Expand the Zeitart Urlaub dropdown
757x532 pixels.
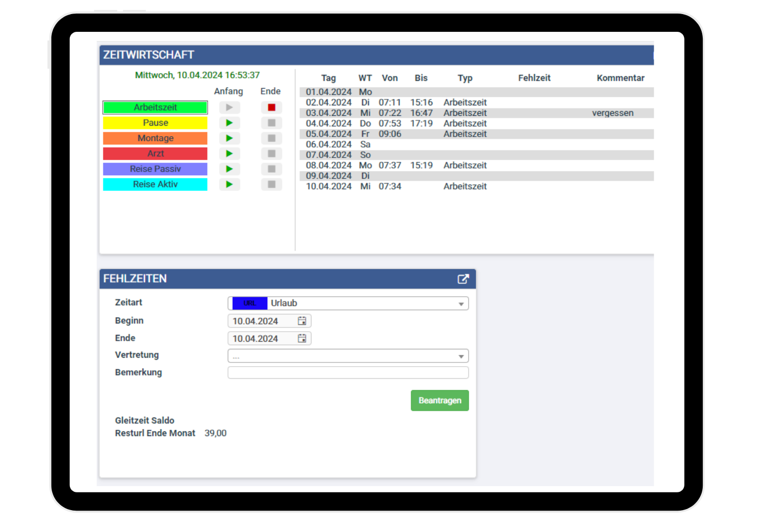click(461, 304)
